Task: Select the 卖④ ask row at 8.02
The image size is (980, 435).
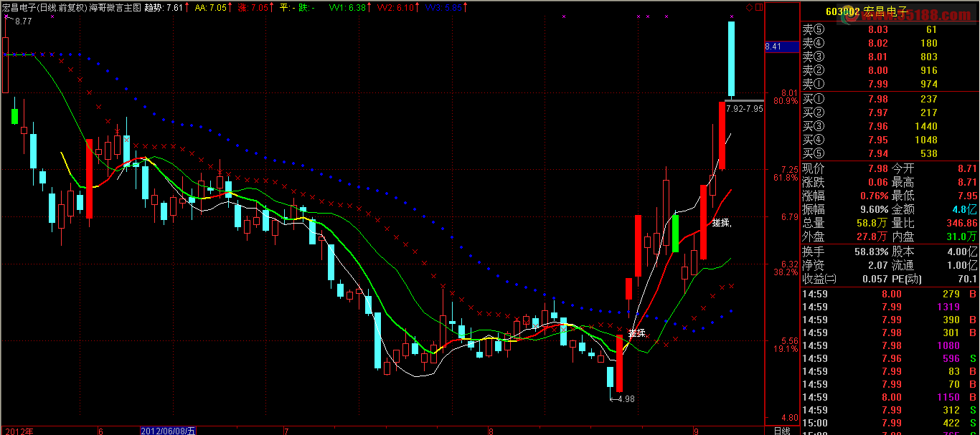Action: (889, 43)
